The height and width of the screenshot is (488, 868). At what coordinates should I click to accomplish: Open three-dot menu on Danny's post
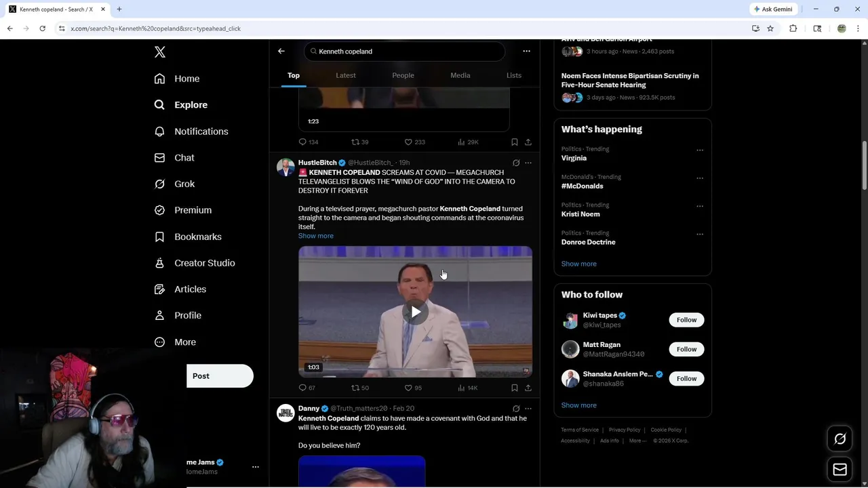coord(528,409)
